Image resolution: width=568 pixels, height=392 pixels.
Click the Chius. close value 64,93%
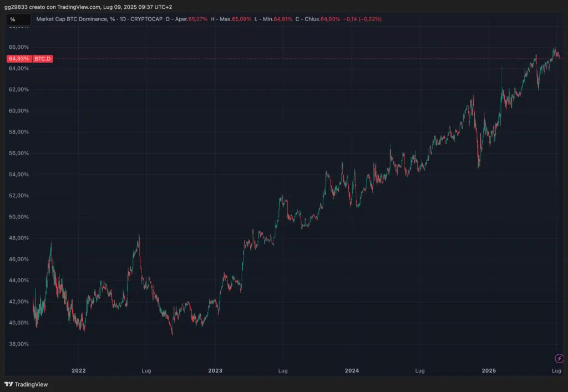(x=330, y=19)
